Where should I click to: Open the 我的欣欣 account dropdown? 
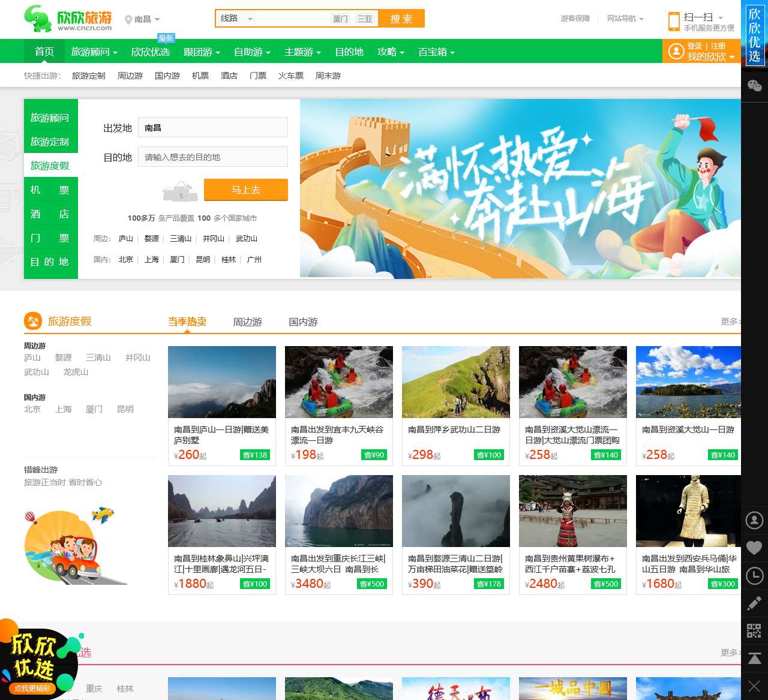711,57
